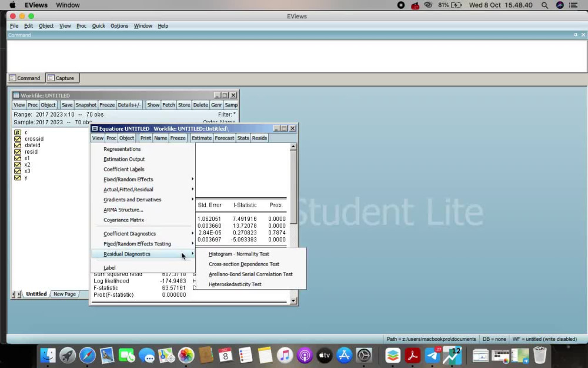Click the c coefficient vector icon
The image size is (588, 368).
(x=17, y=132)
